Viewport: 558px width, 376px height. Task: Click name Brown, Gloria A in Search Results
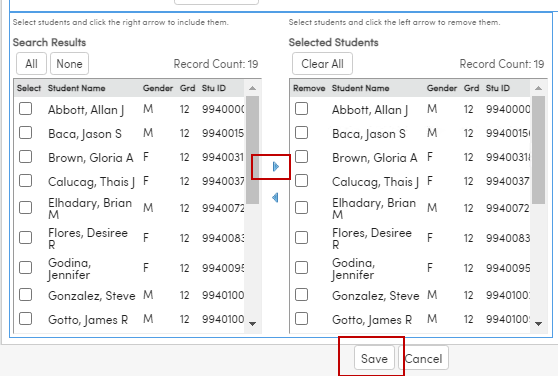point(90,158)
